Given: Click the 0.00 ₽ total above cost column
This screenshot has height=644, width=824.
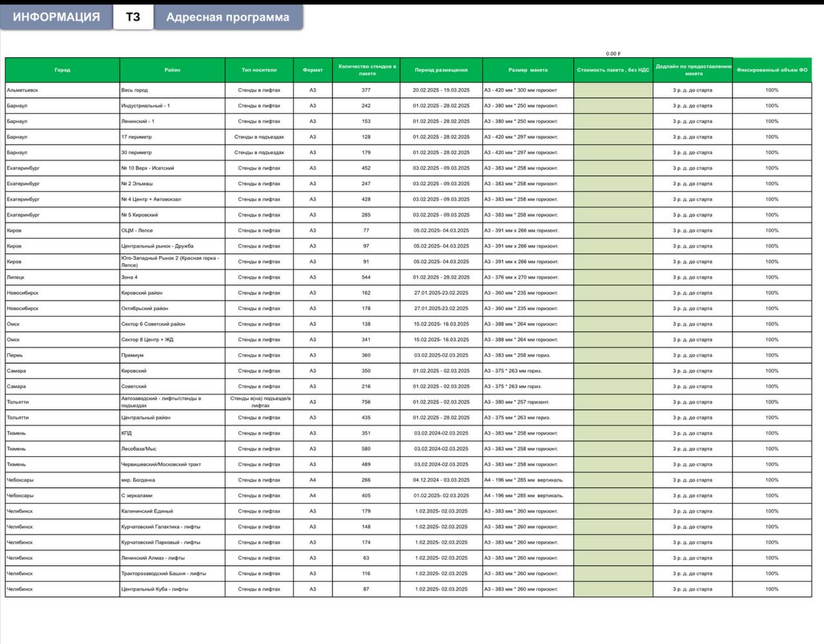Looking at the screenshot, I should (613, 53).
